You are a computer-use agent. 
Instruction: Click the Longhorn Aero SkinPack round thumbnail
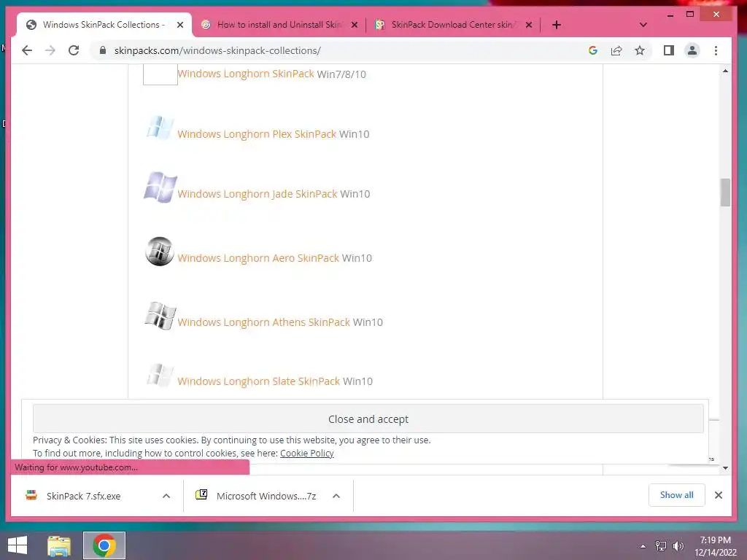click(x=160, y=251)
